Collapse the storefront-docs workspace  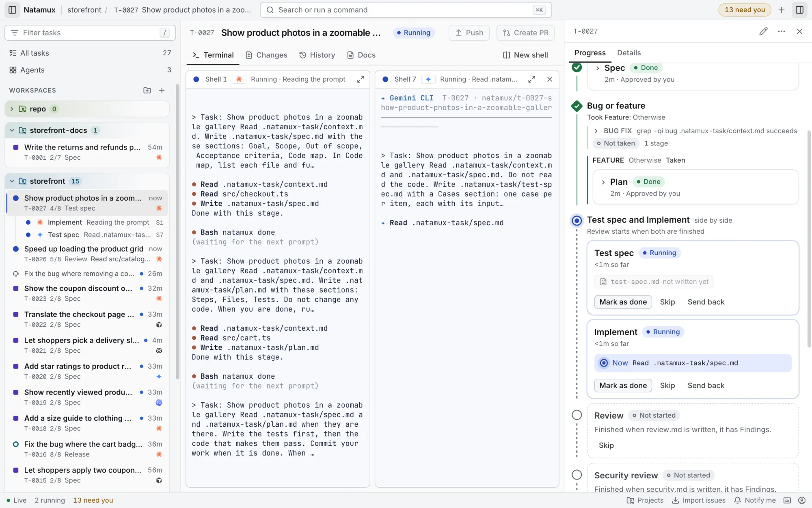pyautogui.click(x=12, y=130)
